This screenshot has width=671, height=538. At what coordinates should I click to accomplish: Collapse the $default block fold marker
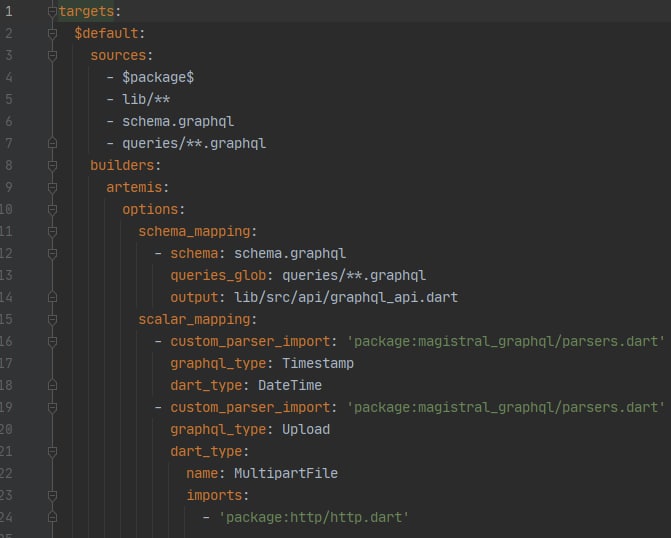[x=52, y=33]
